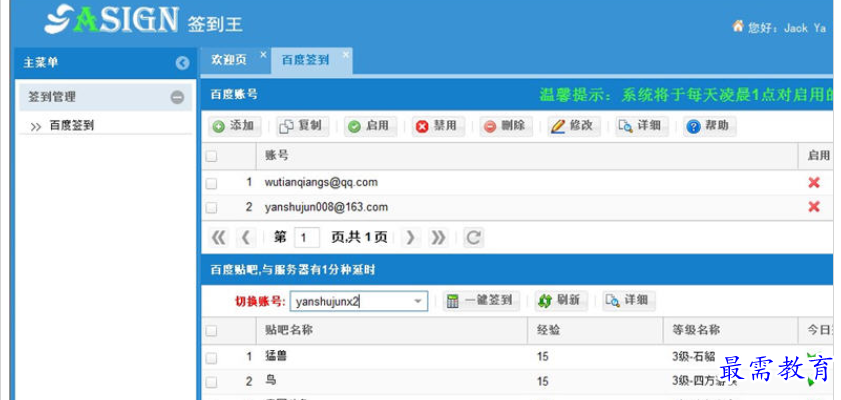Check the 猛兽 tieba row checkbox
Image resolution: width=841 pixels, height=400 pixels.
coord(211,357)
